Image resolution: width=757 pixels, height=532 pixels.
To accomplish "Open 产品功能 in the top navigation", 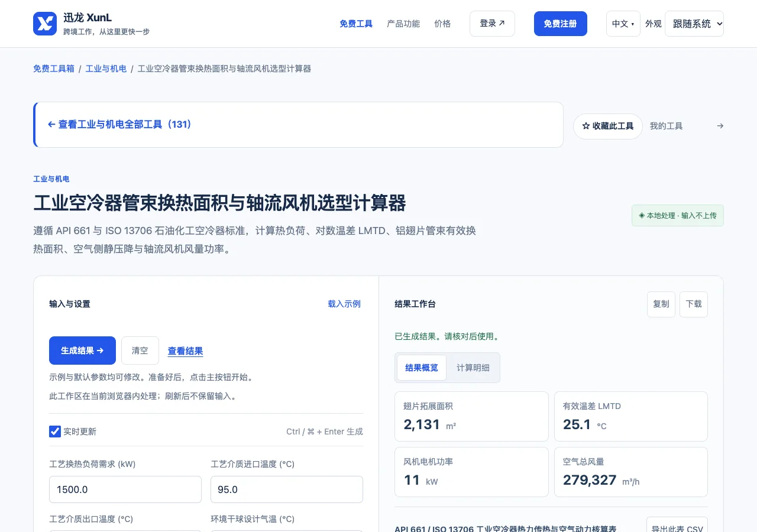I will [x=403, y=24].
